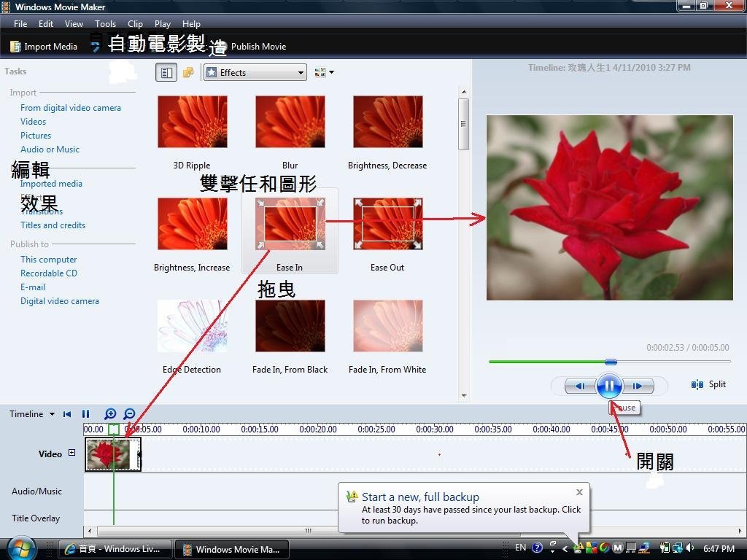Open the Play menu

coord(163,24)
